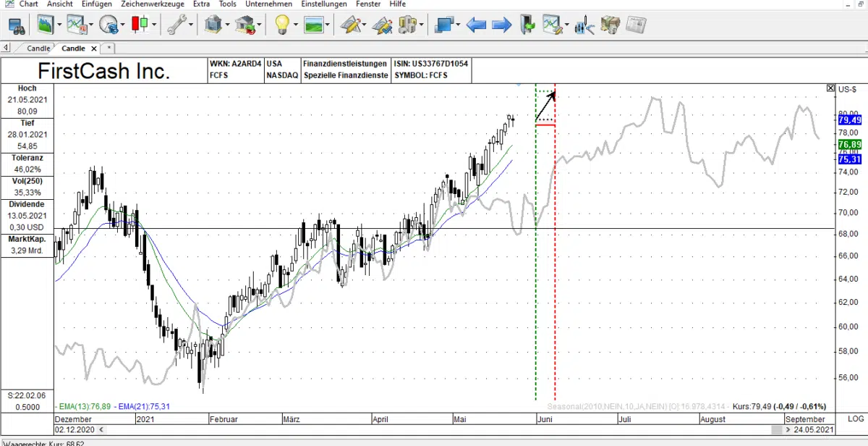Expand dropdown arrow beside candlestick icon
This screenshot has width=868, height=446.
click(154, 25)
